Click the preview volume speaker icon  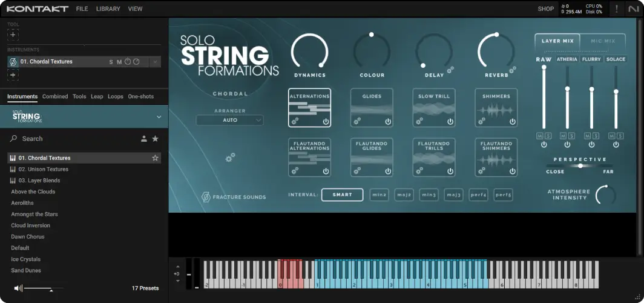pyautogui.click(x=18, y=288)
